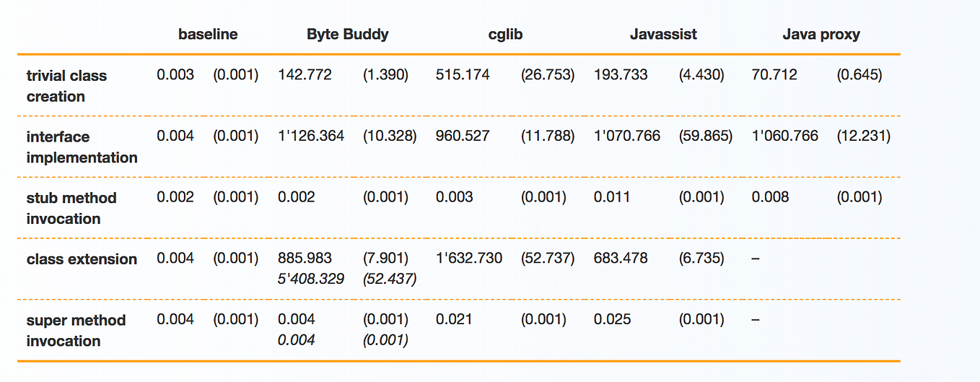Select the 'super method invocation' row label
Viewport: 980px width, 382px height.
click(x=76, y=330)
